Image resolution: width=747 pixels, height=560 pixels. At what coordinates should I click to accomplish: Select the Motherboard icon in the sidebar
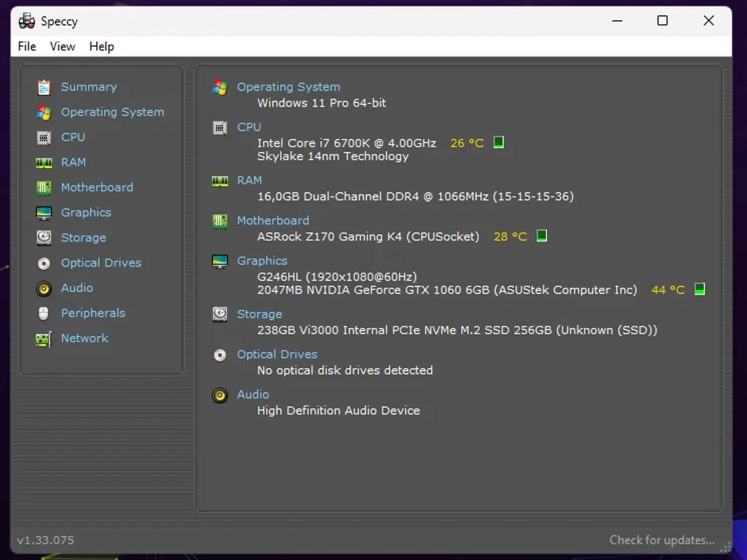click(44, 187)
